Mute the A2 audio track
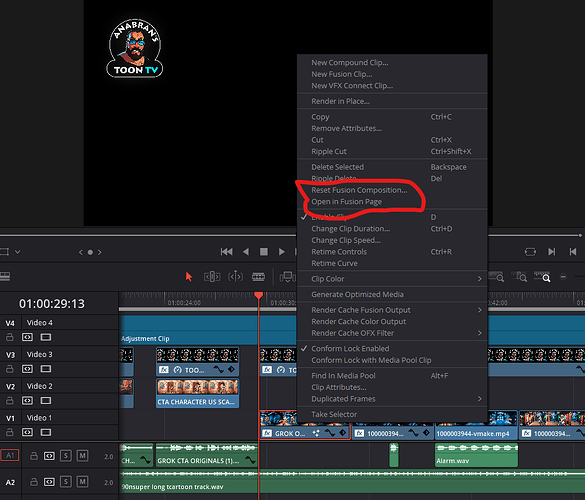This screenshot has height=500, width=585. [x=82, y=482]
